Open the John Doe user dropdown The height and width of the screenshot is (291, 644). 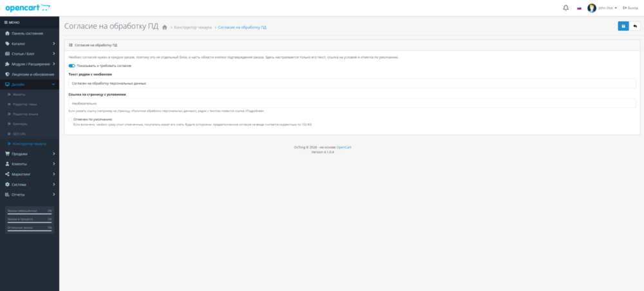(608, 8)
